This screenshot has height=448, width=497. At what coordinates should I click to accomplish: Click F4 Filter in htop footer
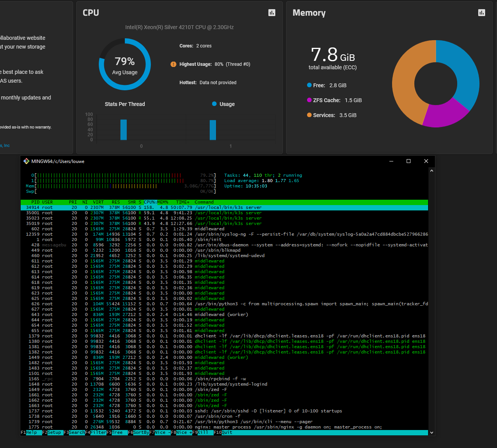click(x=96, y=432)
